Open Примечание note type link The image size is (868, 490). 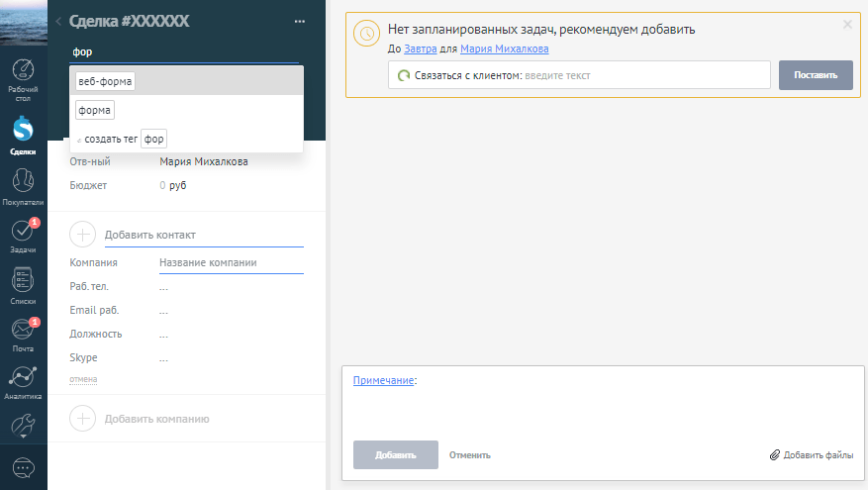point(383,380)
